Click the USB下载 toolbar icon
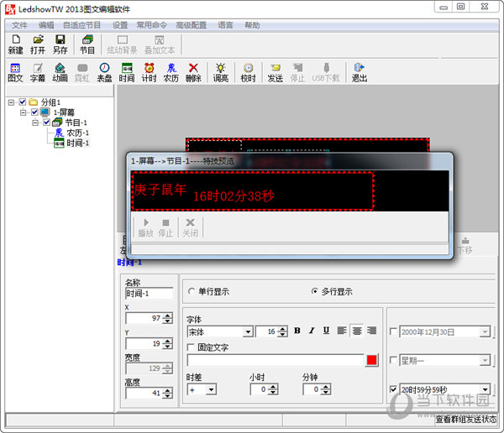This screenshot has width=504, height=433. 326,73
